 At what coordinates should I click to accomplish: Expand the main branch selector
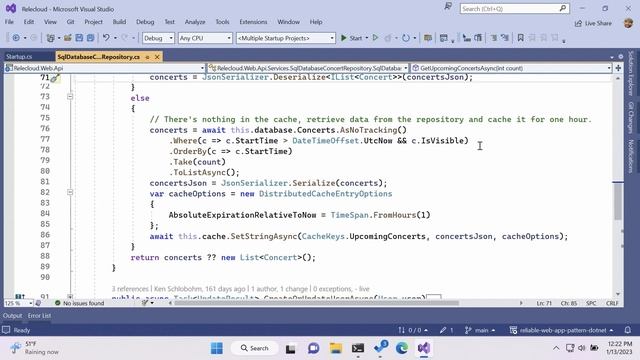click(480, 330)
